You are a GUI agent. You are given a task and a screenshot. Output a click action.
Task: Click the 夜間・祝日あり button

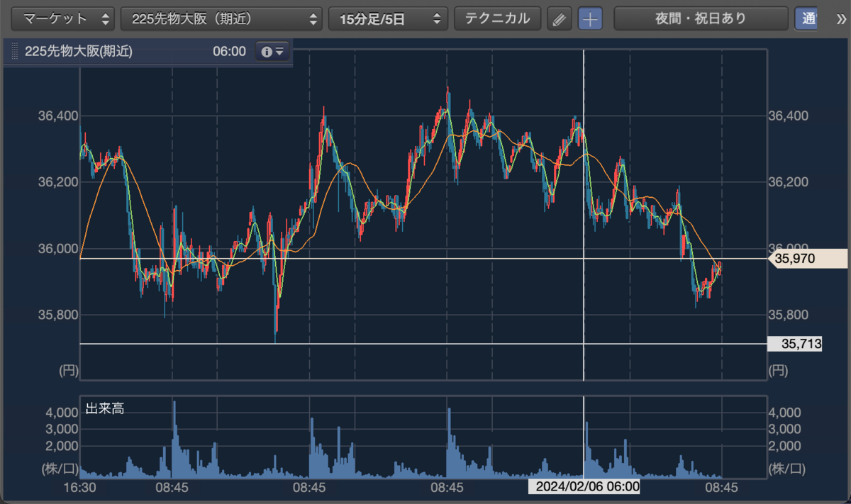[x=700, y=18]
